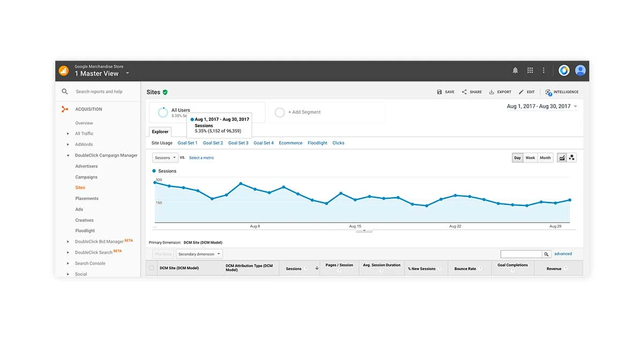Open the Secondary dimension dropdown
Screen dimensions: 644x337
point(199,253)
